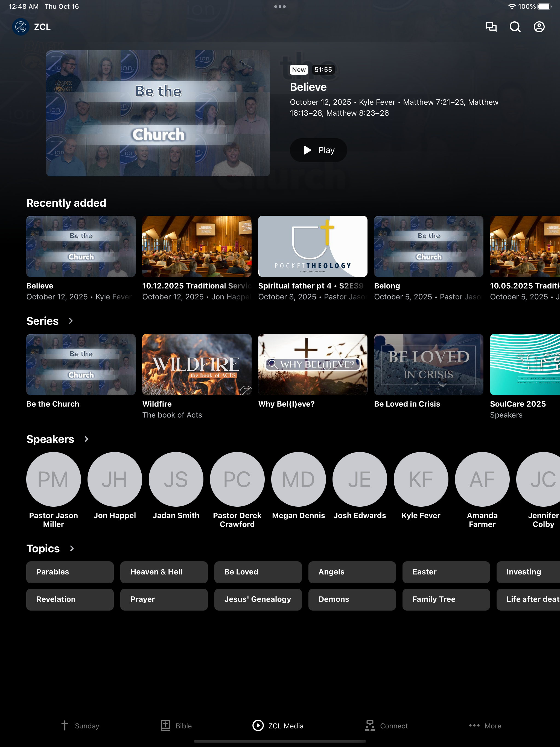Screen dimensions: 560x747
Task: Open the Belong sermon card
Action: pyautogui.click(x=428, y=258)
